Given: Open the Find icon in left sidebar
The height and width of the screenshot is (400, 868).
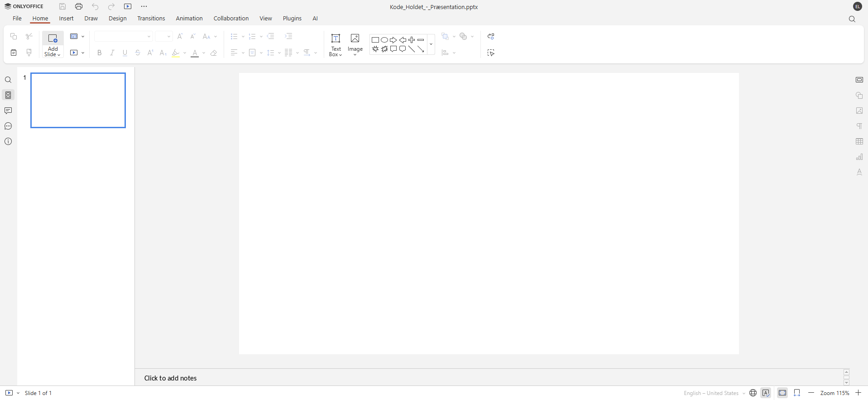Looking at the screenshot, I should tap(8, 80).
